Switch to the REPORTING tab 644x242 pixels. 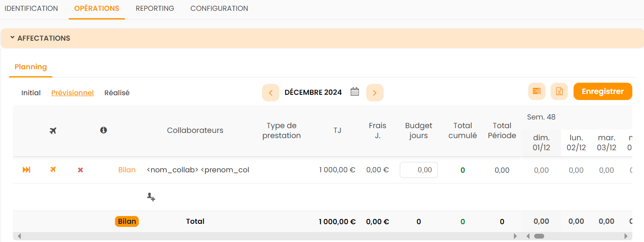[155, 9]
